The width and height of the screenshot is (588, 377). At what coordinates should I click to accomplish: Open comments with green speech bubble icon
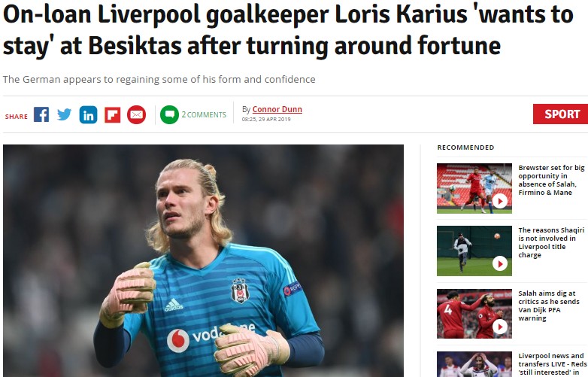click(x=169, y=115)
